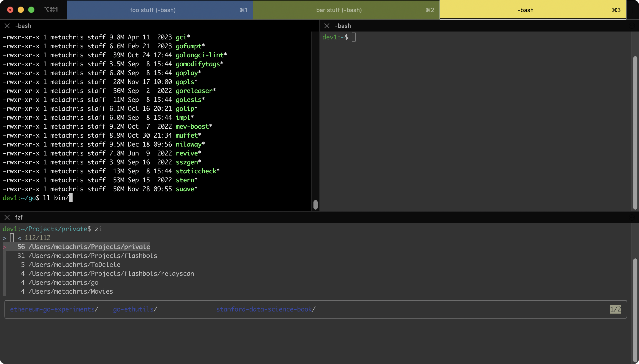Open the ethereum-go-experiments directory link
The height and width of the screenshot is (364, 639).
click(54, 309)
